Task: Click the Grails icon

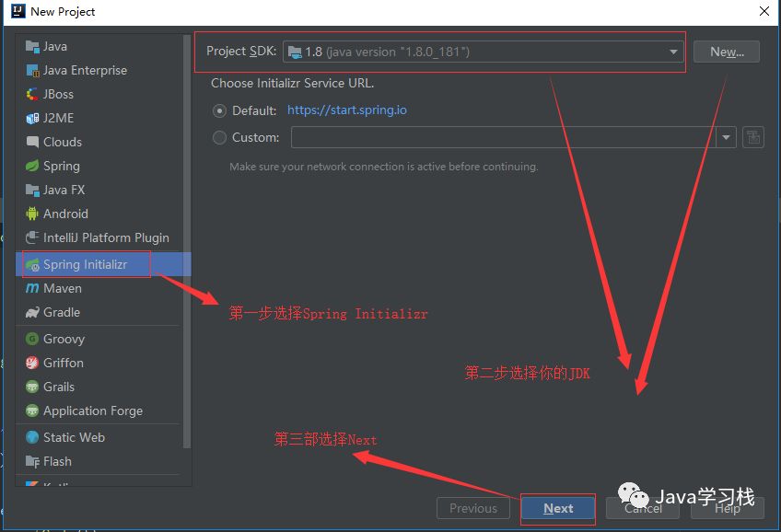Action: coord(32,387)
